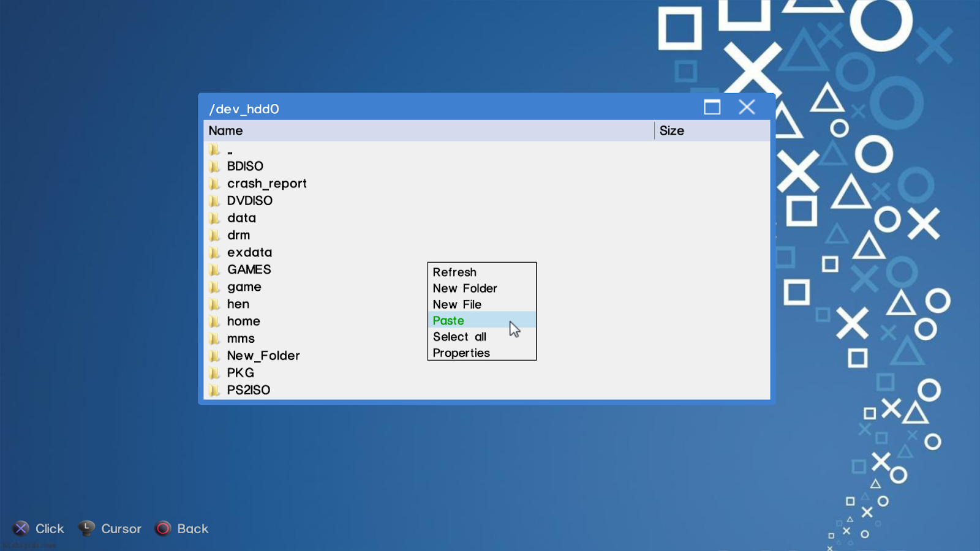The width and height of the screenshot is (980, 551).
Task: Click the Click hint label
Action: click(x=50, y=528)
